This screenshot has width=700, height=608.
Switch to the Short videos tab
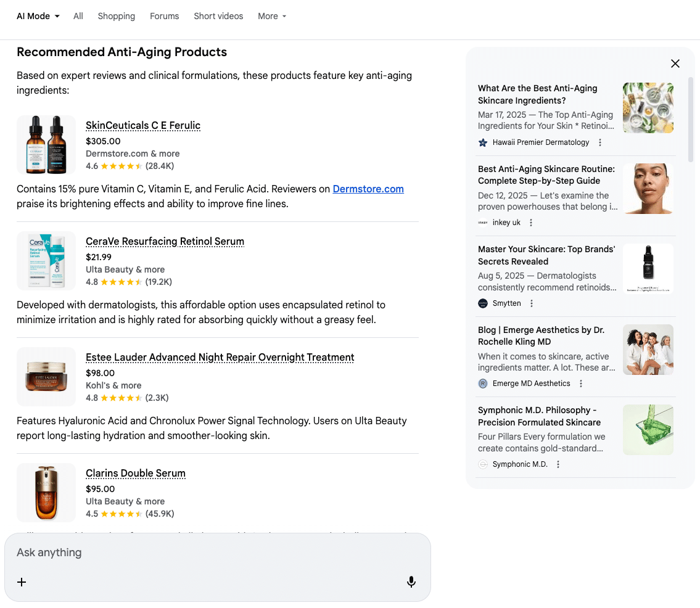pos(218,16)
